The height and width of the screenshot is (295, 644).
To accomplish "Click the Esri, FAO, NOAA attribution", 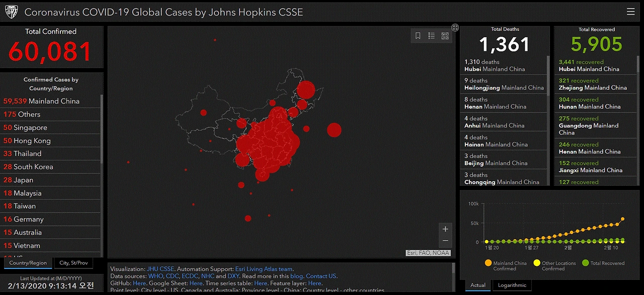I will pyautogui.click(x=428, y=253).
